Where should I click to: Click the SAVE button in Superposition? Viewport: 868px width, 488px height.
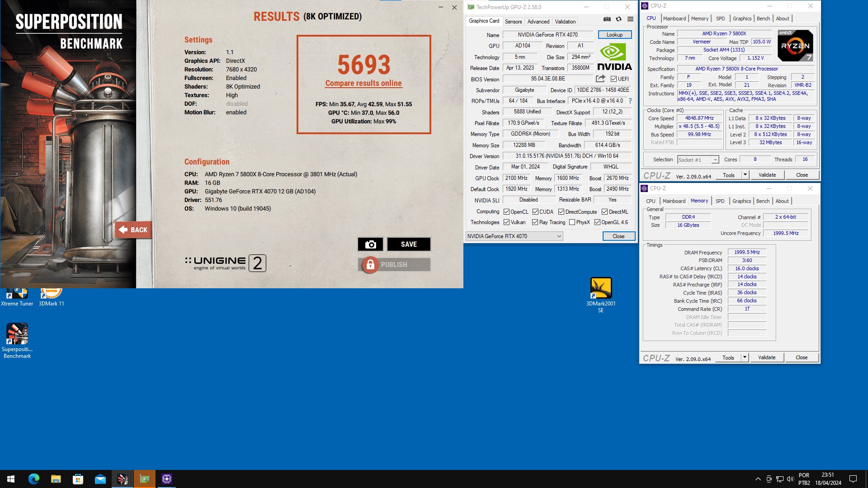click(409, 244)
